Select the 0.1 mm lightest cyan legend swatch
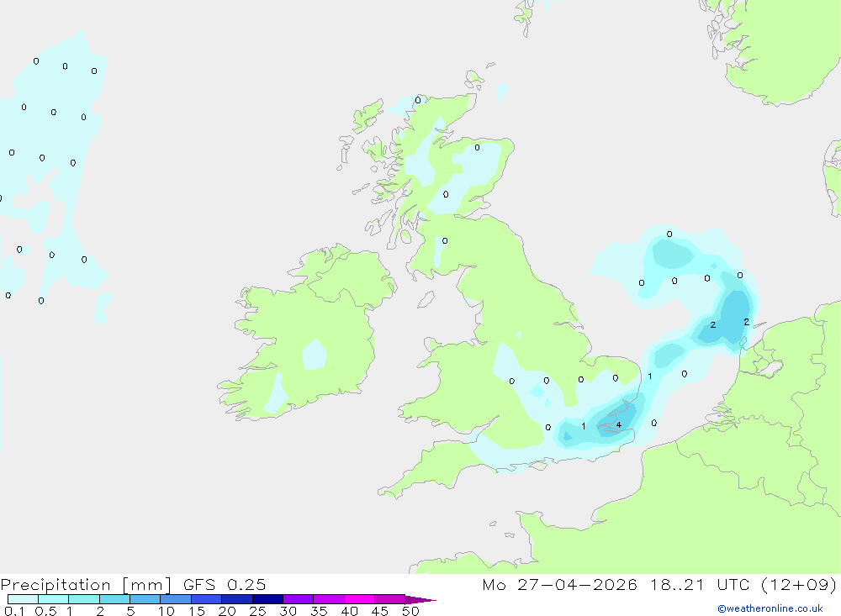The height and width of the screenshot is (616, 841). [x=23, y=599]
